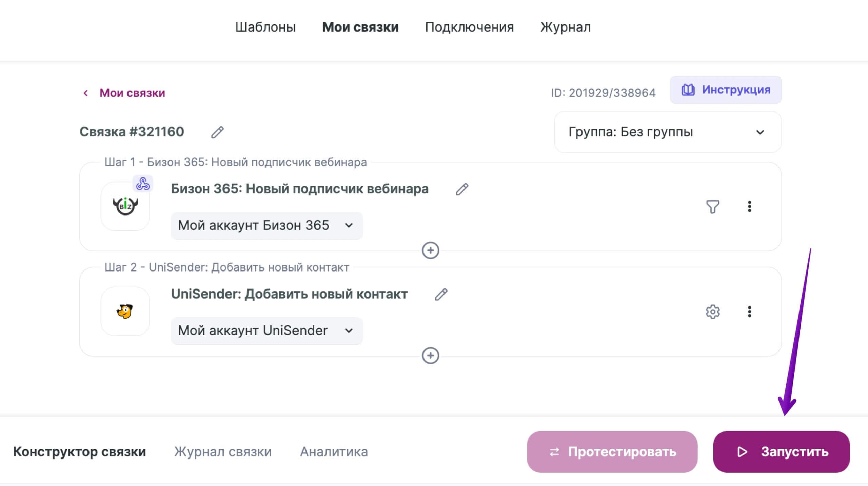Screen dimensions: 868x486
Task: Click the webhook badge on Бизон 365 logo
Action: click(x=143, y=184)
